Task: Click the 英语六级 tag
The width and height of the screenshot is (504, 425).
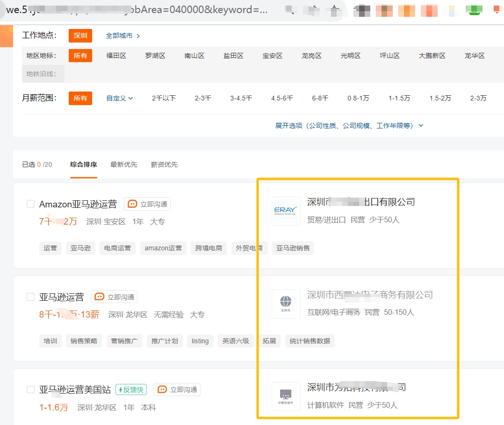Action: pos(236,341)
